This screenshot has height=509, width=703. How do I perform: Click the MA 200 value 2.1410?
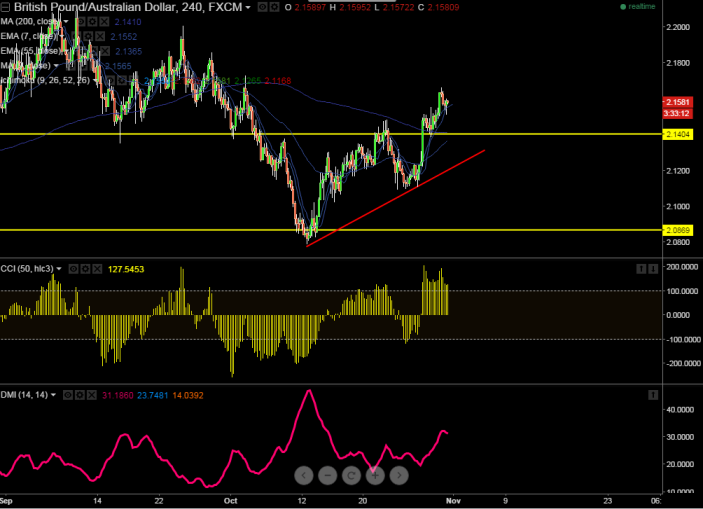click(128, 22)
